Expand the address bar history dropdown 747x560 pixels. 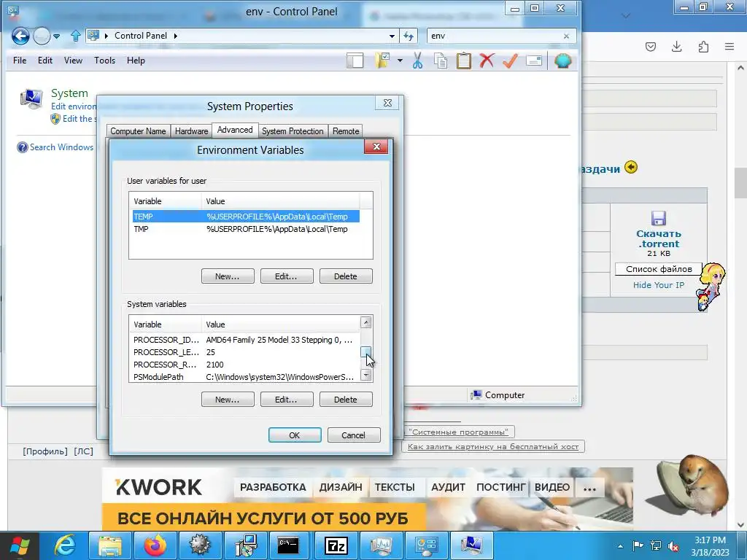click(x=392, y=36)
